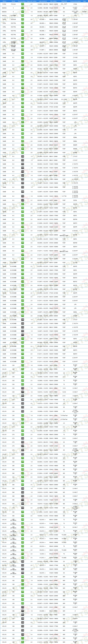The image size is (88, 644).
Task: Click the petrol icon in the VOLVO C70 2.4 i row
Action: (23, 427)
